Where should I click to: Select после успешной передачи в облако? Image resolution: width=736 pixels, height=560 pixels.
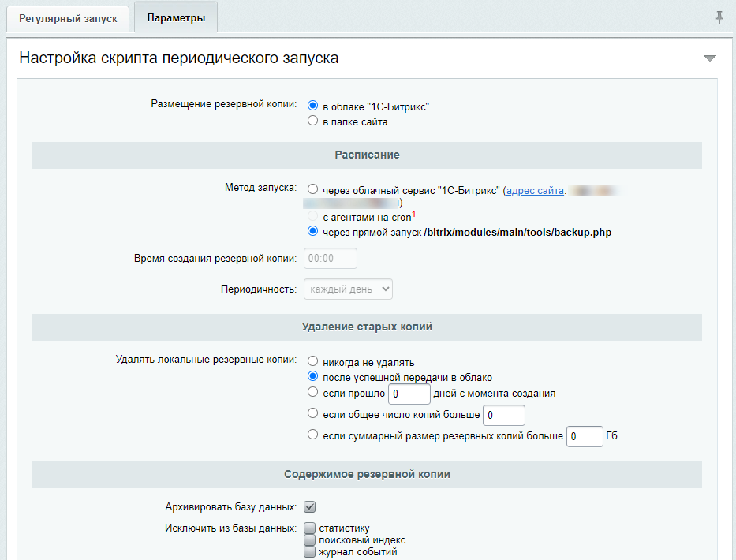(312, 376)
